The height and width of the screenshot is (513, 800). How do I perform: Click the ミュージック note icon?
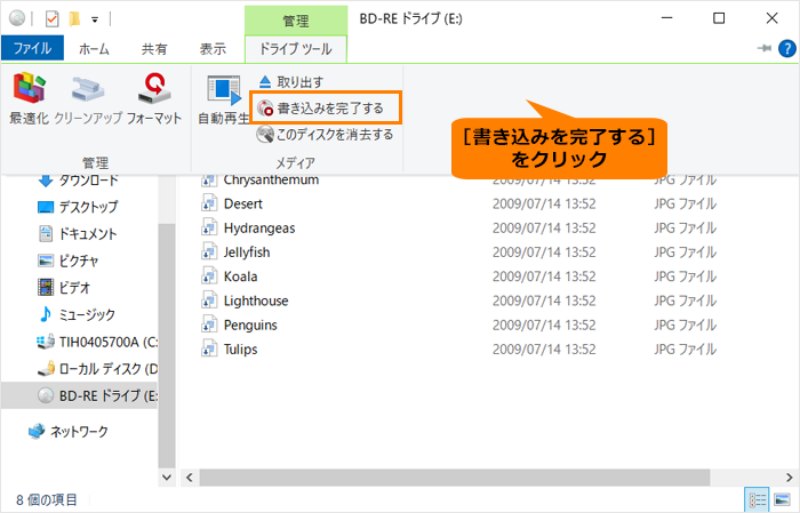point(45,314)
